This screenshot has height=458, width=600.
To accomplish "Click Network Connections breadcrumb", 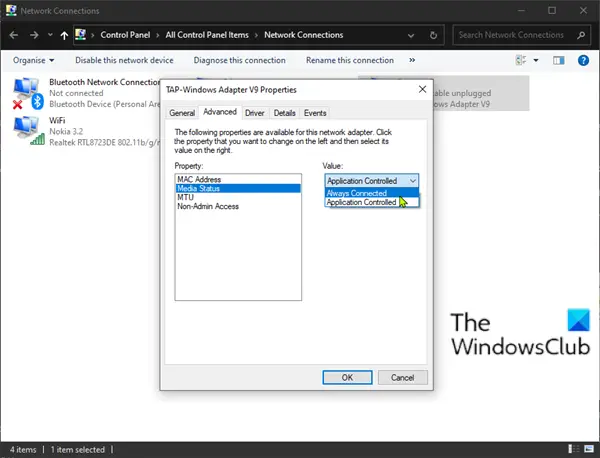I will click(x=303, y=35).
